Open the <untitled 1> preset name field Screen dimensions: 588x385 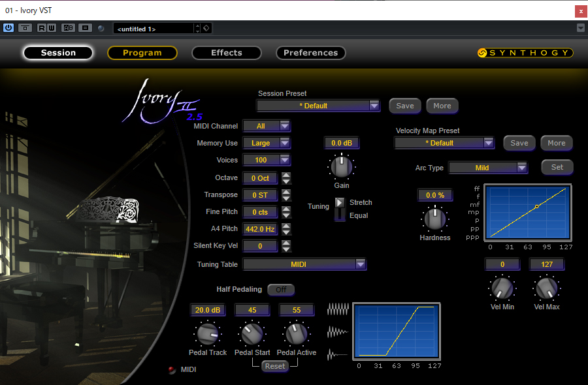[154, 29]
